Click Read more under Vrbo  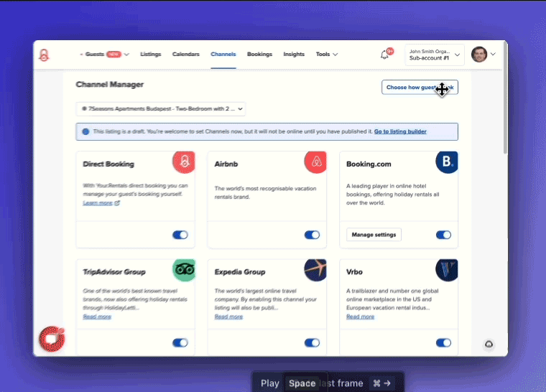pos(360,317)
